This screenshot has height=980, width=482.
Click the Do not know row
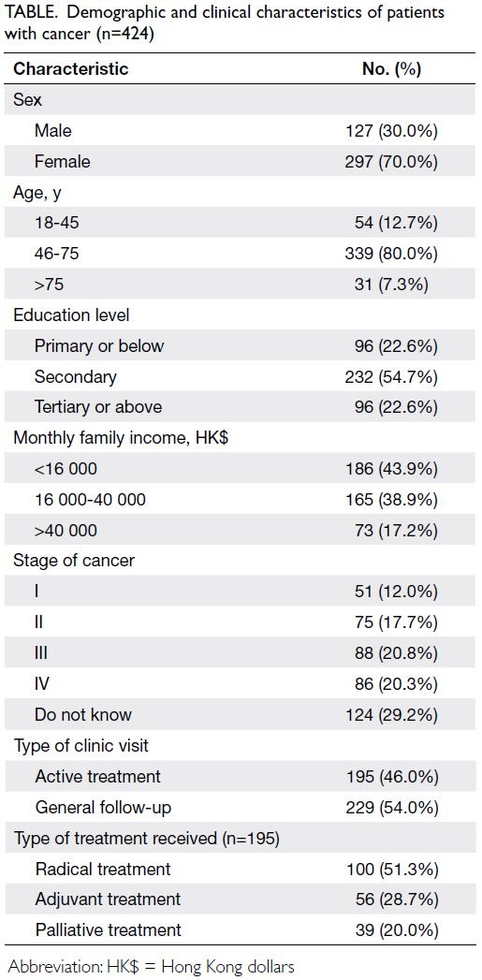click(x=241, y=714)
